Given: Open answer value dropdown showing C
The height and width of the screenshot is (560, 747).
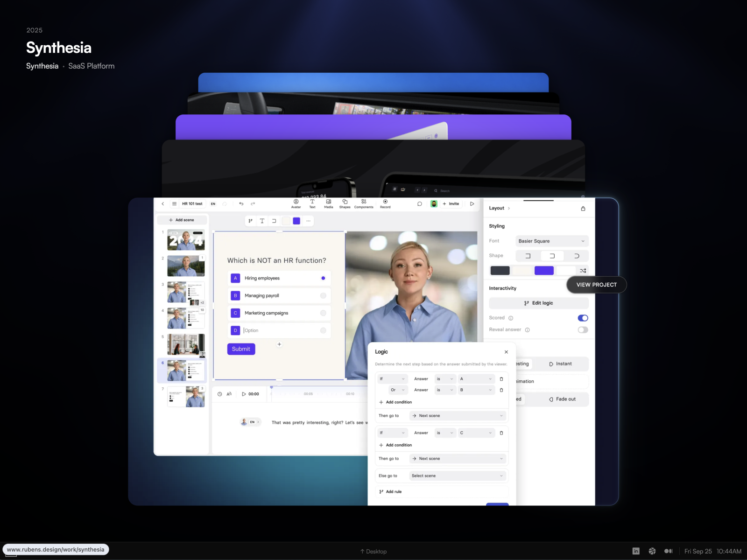Looking at the screenshot, I should pos(476,433).
